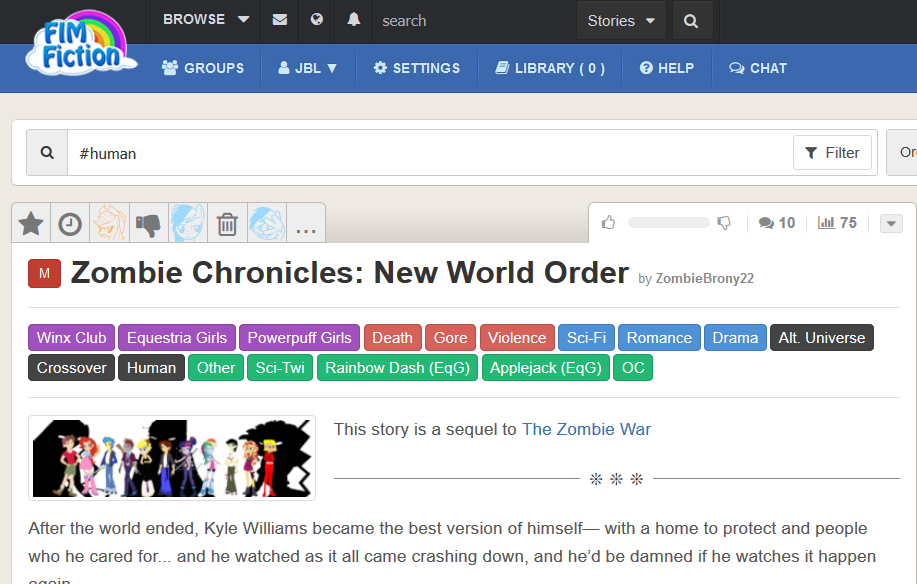This screenshot has height=584, width=917.
Task: Open the prequel link The Zombie War
Action: coord(586,429)
